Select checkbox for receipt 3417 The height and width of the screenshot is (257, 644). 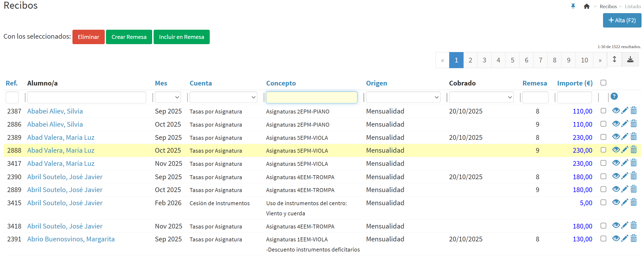[603, 163]
